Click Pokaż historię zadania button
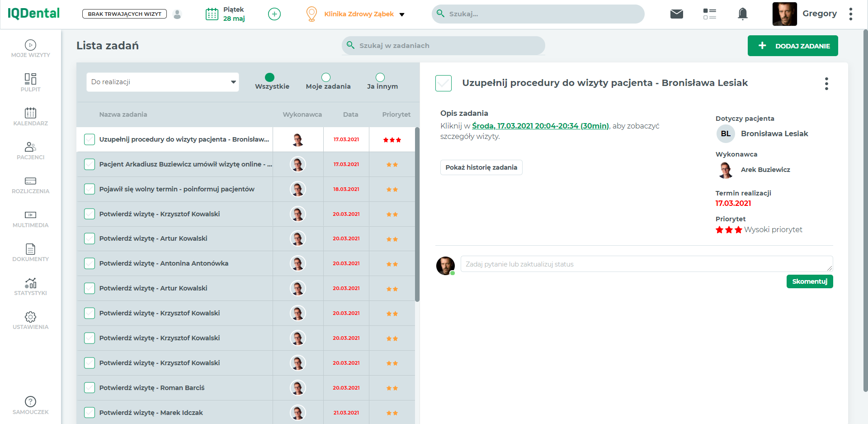Viewport: 868px width, 424px height. point(481,167)
